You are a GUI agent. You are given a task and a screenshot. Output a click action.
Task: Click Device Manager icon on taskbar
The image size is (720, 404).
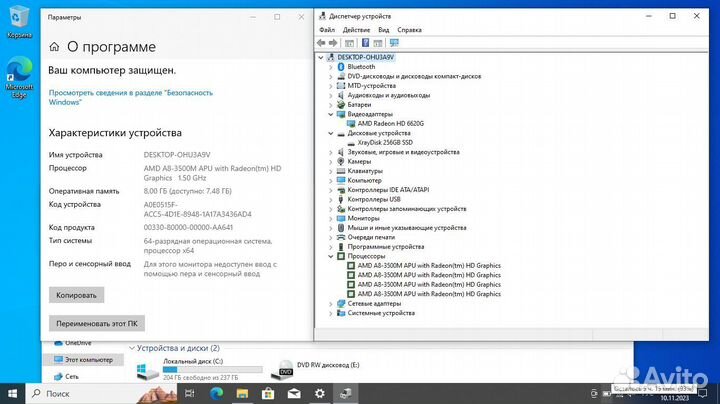click(x=346, y=393)
